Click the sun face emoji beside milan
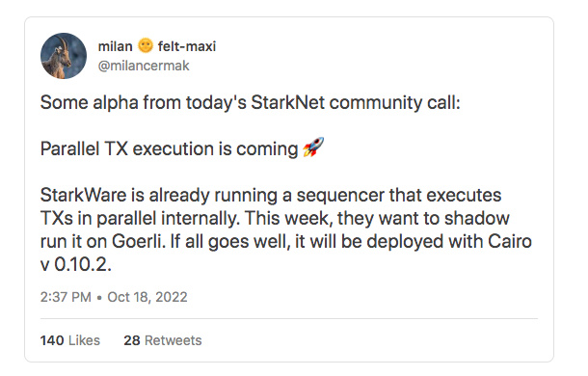 146,45
